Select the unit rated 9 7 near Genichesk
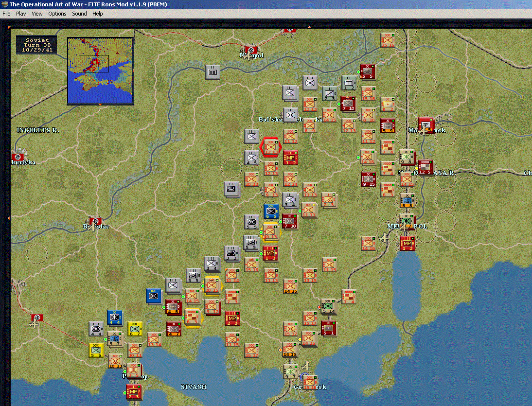The image size is (532, 406). click(x=291, y=372)
